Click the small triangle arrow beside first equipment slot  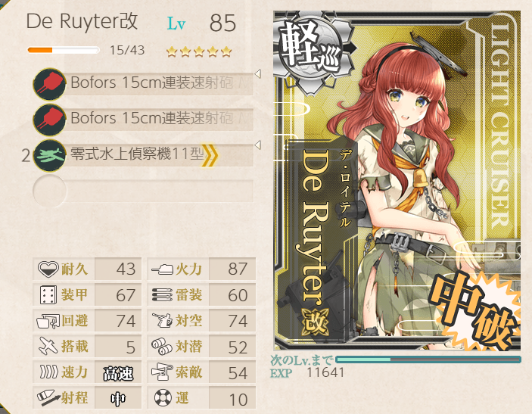(x=258, y=73)
